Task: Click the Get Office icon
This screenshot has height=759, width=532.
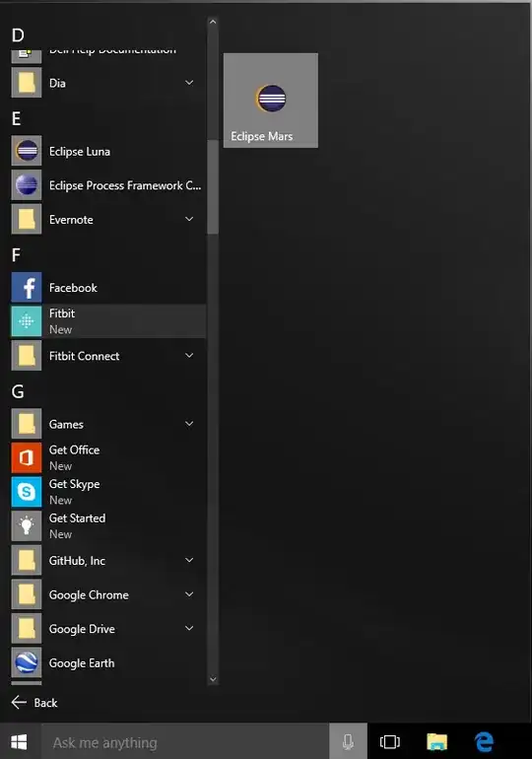Action: click(x=27, y=458)
